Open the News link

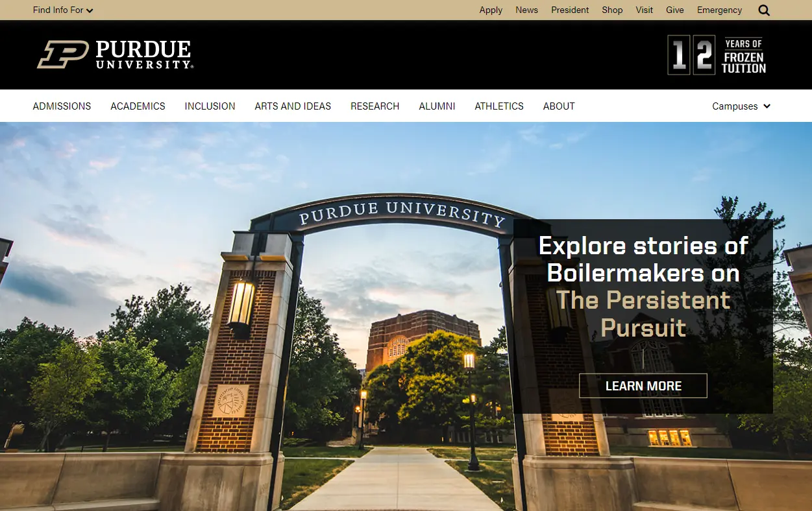tap(526, 10)
